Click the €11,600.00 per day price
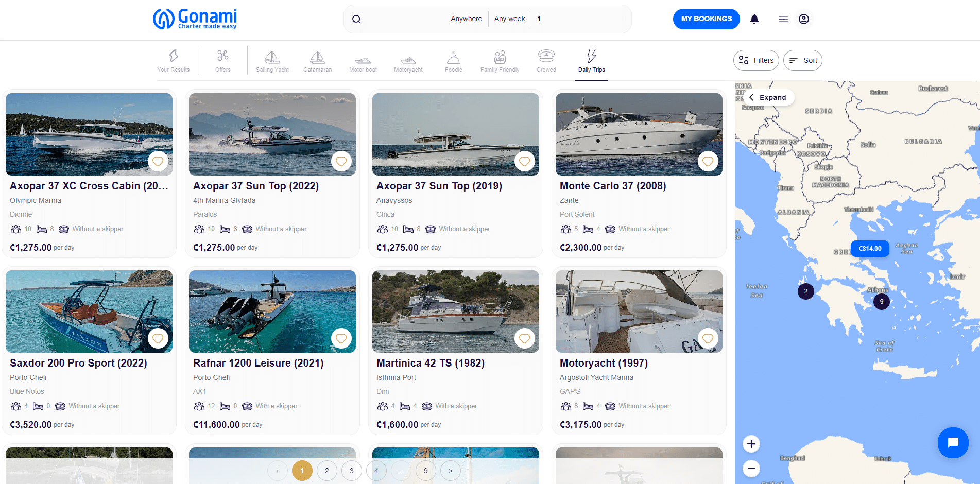 point(228,425)
